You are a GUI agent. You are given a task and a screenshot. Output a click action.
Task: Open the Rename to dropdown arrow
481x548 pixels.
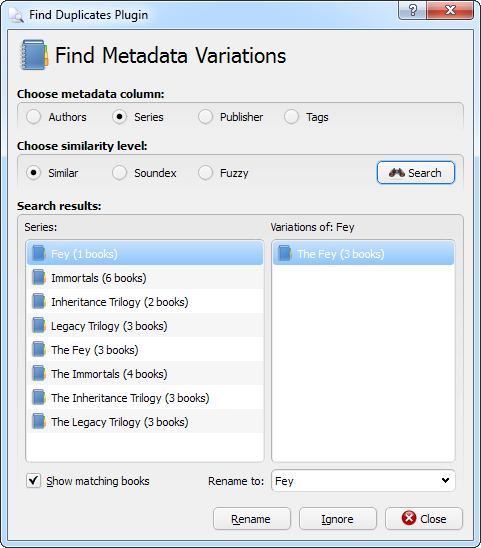(x=445, y=481)
